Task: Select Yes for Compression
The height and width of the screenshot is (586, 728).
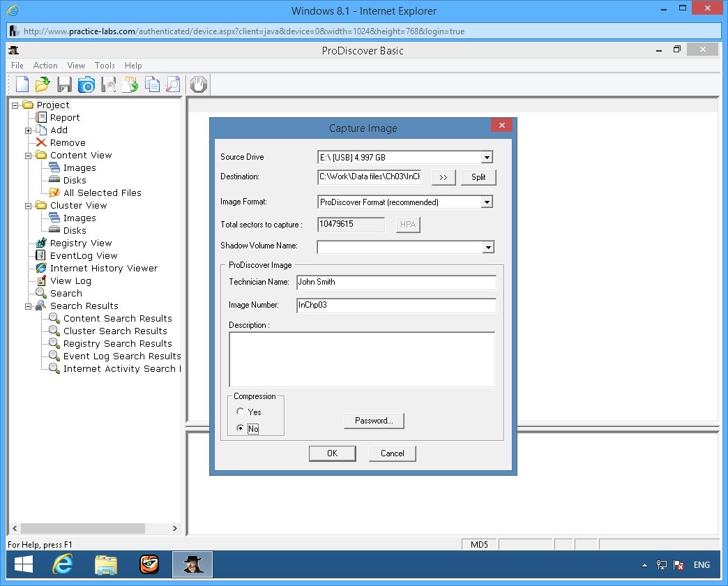Action: [241, 412]
